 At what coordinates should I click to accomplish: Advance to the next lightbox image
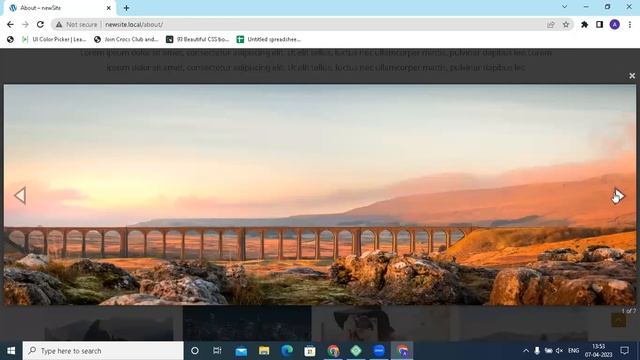click(618, 196)
